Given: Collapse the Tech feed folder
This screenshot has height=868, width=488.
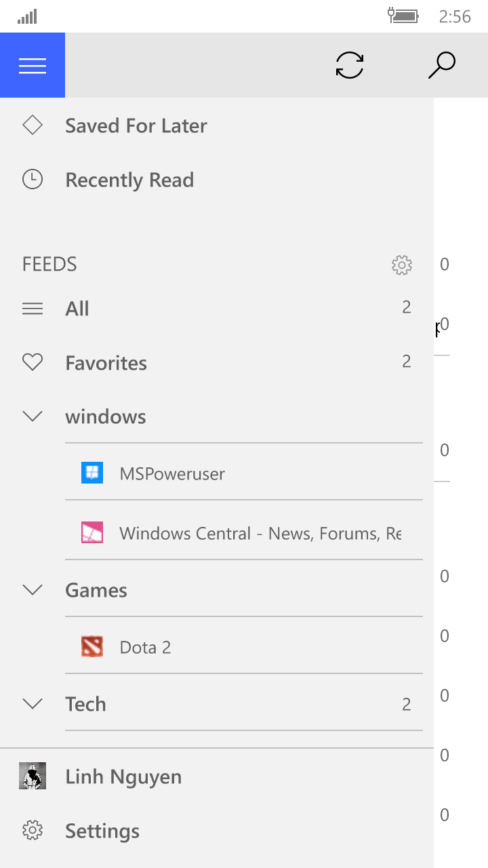Looking at the screenshot, I should (x=33, y=704).
